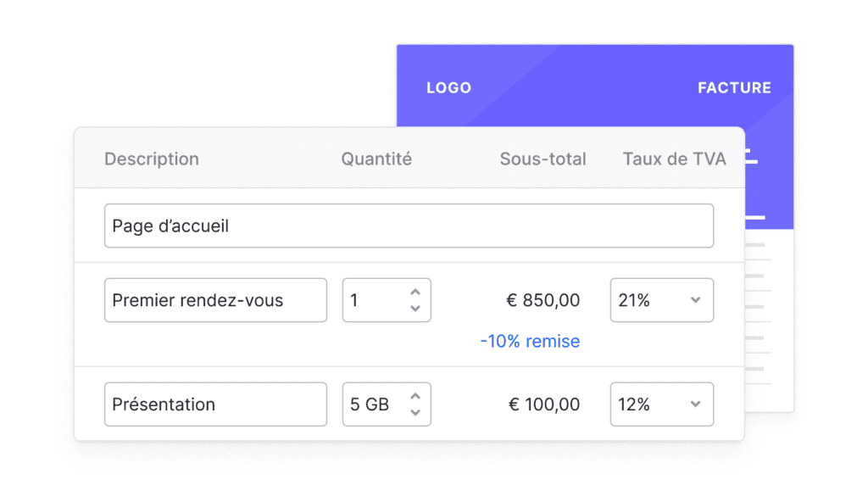The width and height of the screenshot is (868, 496).
Task: Focus the Premier rendez-vous description field
Action: 215,300
